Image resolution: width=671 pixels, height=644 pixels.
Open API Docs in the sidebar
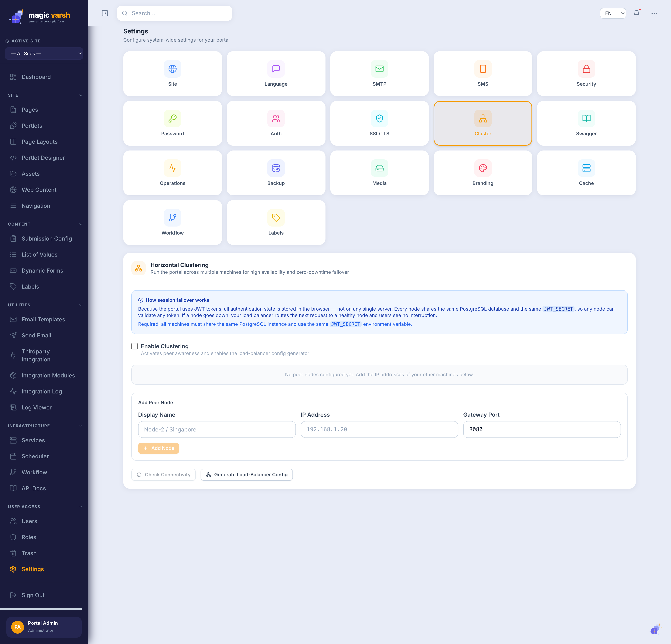(44, 488)
